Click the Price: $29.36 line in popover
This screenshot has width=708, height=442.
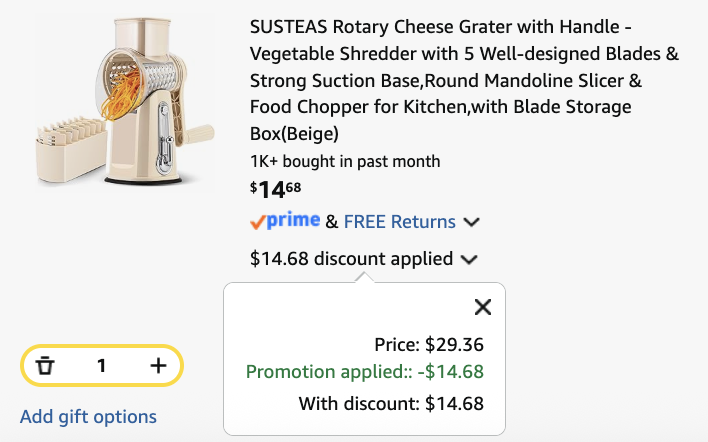[429, 345]
